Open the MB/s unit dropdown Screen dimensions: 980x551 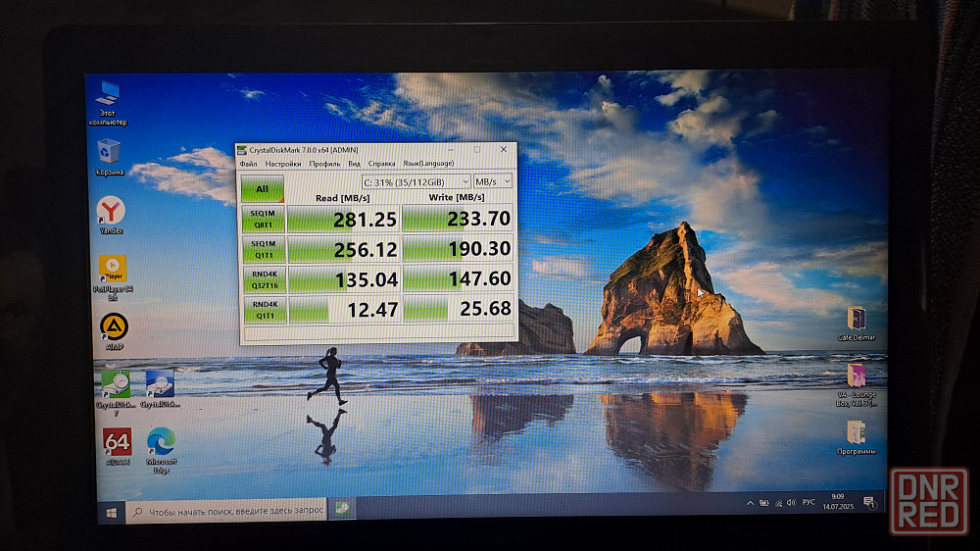click(x=493, y=181)
